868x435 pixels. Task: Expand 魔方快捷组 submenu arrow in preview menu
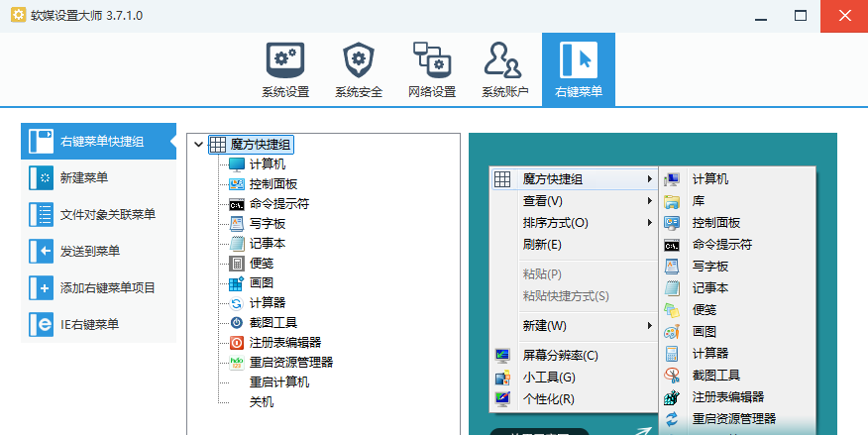coord(649,179)
